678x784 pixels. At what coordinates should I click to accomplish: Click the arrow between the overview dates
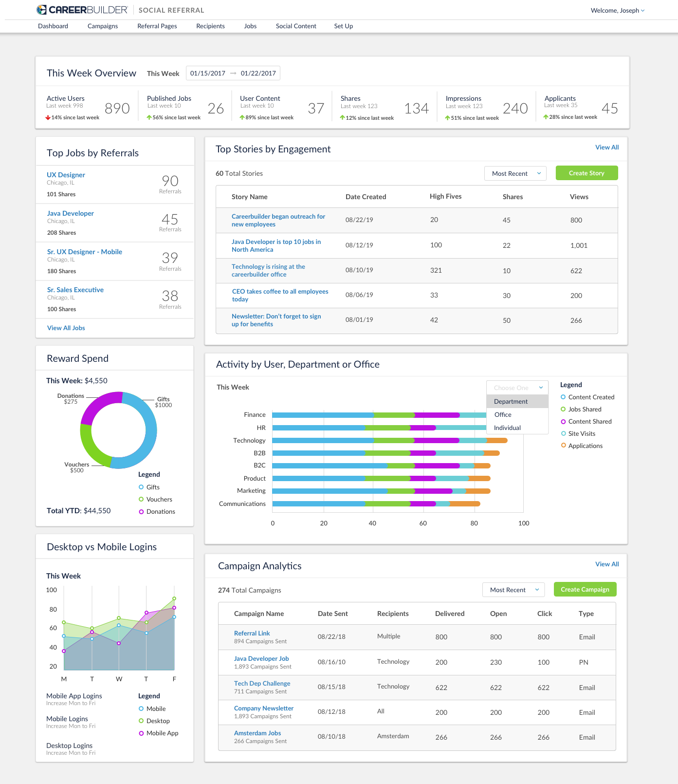[233, 73]
